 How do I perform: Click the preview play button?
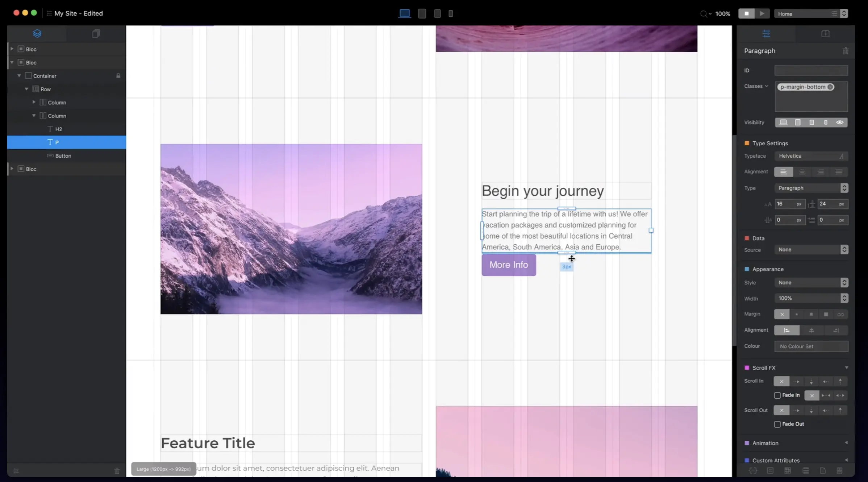tap(762, 14)
